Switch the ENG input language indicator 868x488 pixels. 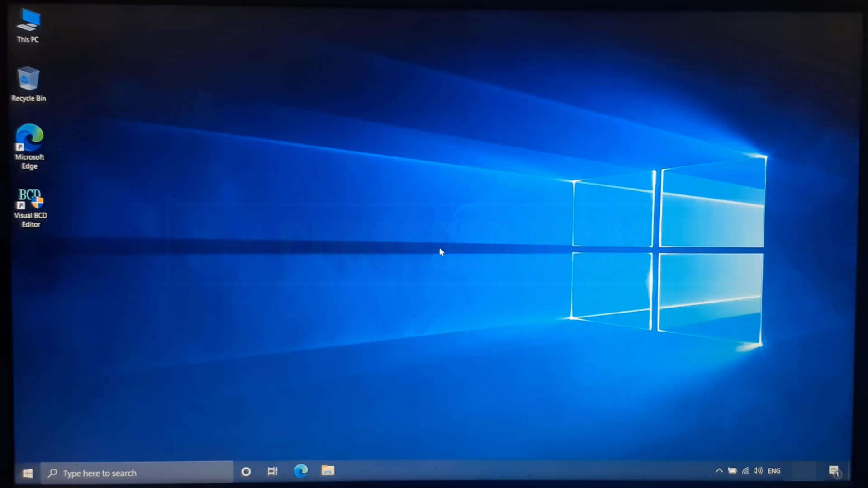click(774, 471)
